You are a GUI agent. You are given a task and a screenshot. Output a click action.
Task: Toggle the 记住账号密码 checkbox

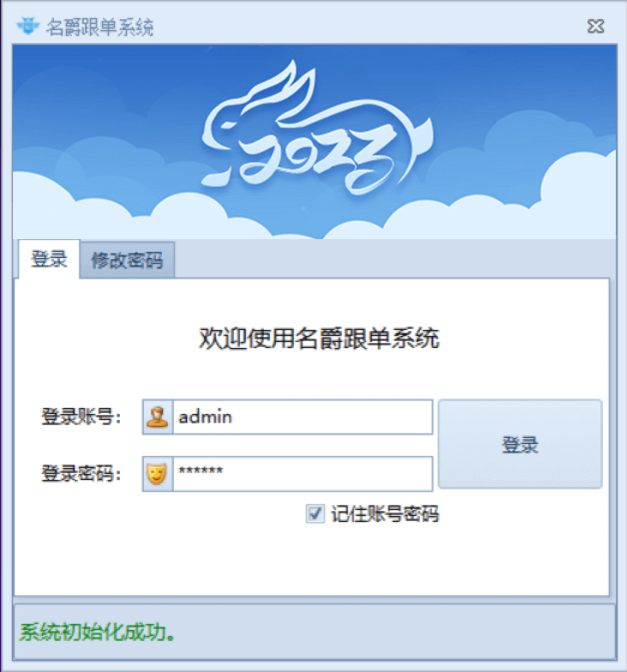315,513
